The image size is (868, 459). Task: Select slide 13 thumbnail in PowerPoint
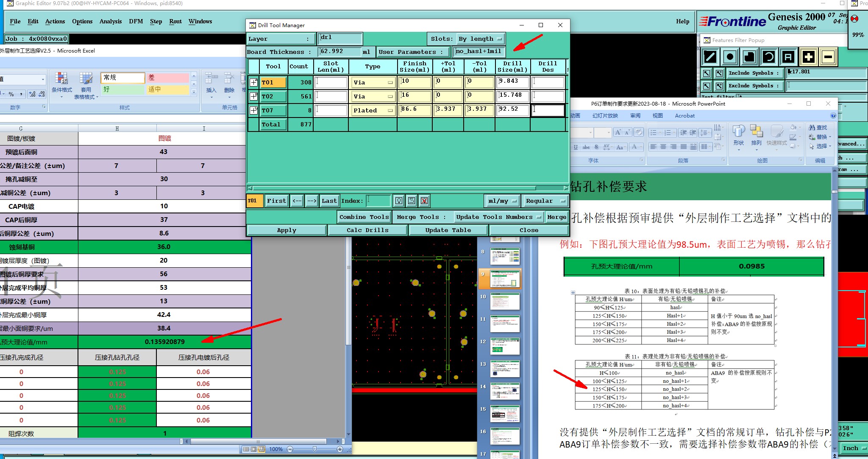tap(505, 369)
